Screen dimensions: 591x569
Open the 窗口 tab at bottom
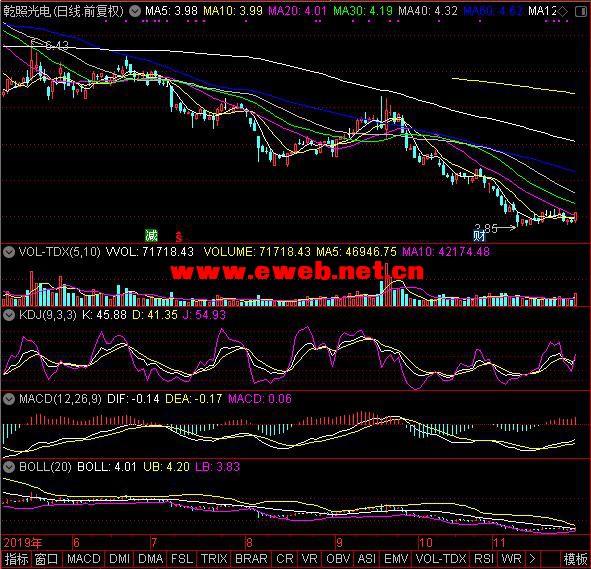pyautogui.click(x=47, y=559)
